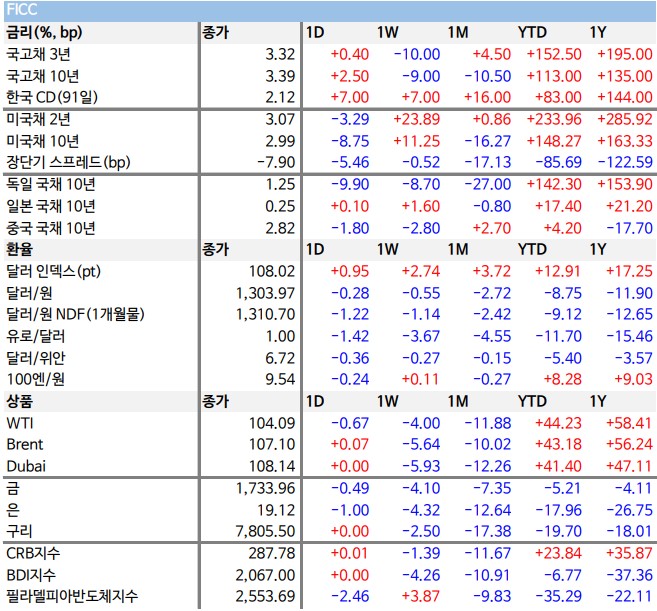The image size is (657, 611).
Task: Click 은 1Y value -26.75
Action: pyautogui.click(x=629, y=510)
